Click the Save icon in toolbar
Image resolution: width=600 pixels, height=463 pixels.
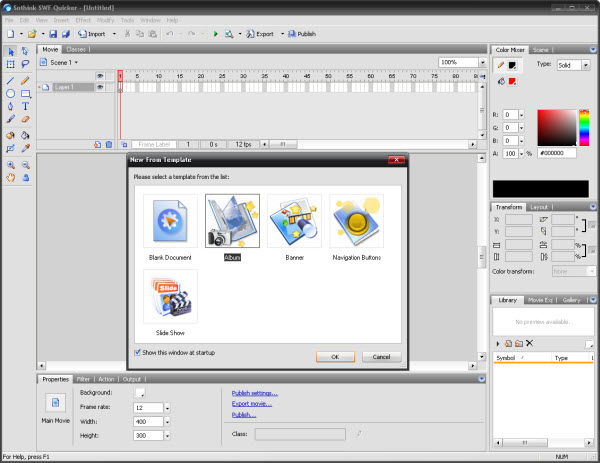[51, 33]
